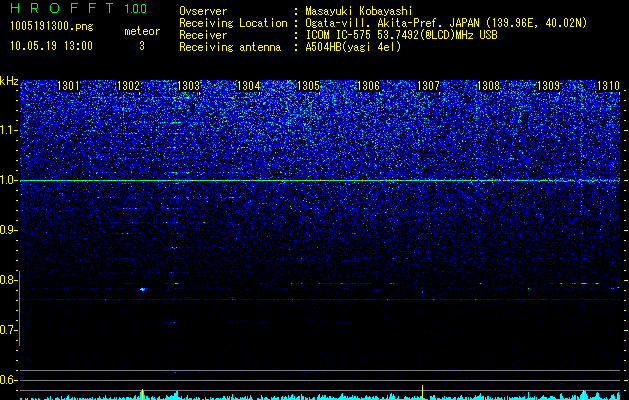This screenshot has width=629, height=400.
Task: Click the Receiving Location label
Action: (x=233, y=23)
